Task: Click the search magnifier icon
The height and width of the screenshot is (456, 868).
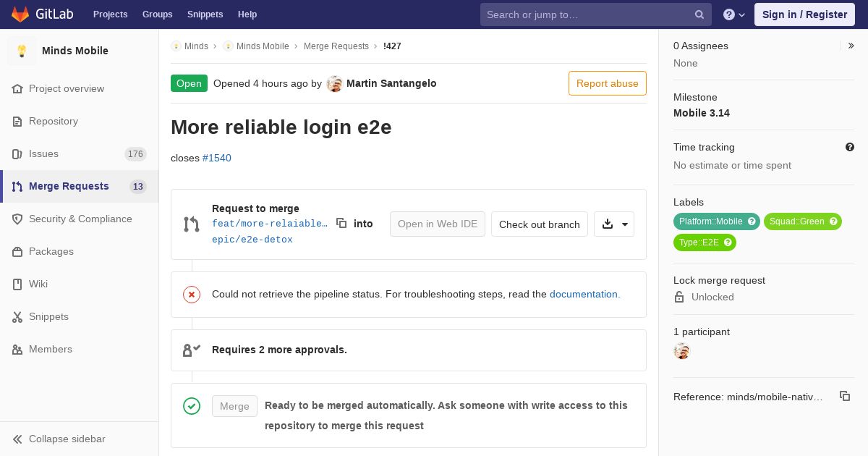Action: pos(699,14)
